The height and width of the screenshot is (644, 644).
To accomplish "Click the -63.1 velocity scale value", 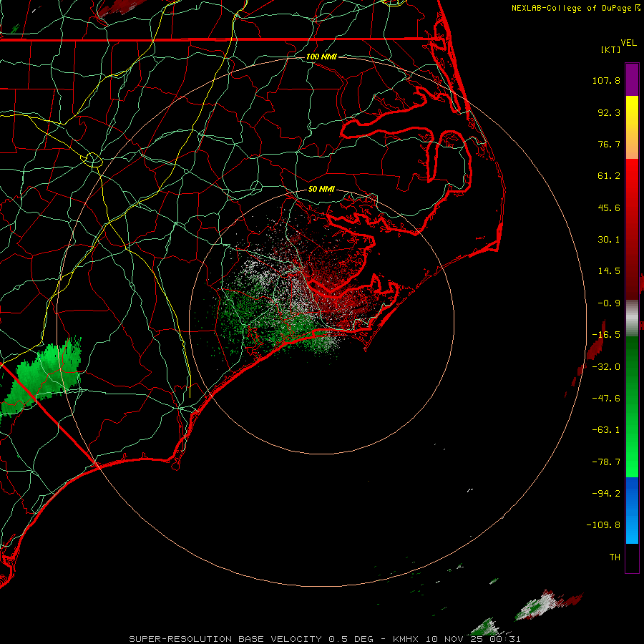I will click(x=606, y=430).
